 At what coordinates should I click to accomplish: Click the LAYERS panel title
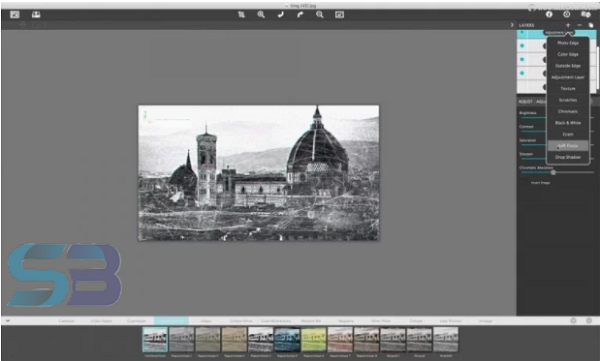tap(527, 25)
